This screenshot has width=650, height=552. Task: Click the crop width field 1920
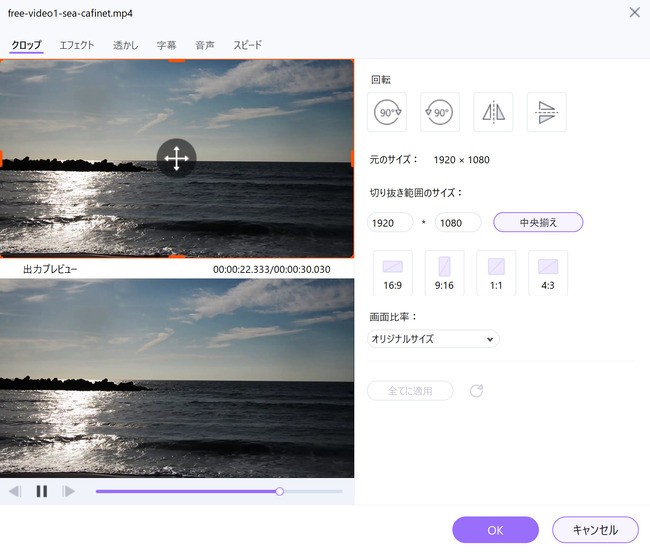tap(390, 223)
